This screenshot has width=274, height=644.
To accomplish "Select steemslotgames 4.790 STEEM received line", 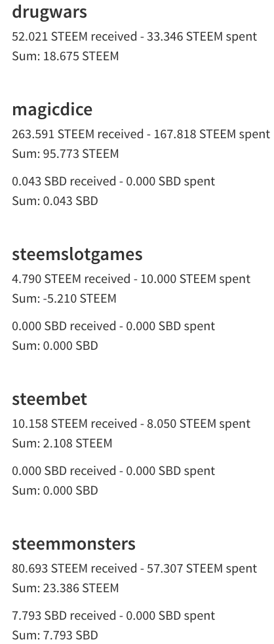I will point(131,279).
